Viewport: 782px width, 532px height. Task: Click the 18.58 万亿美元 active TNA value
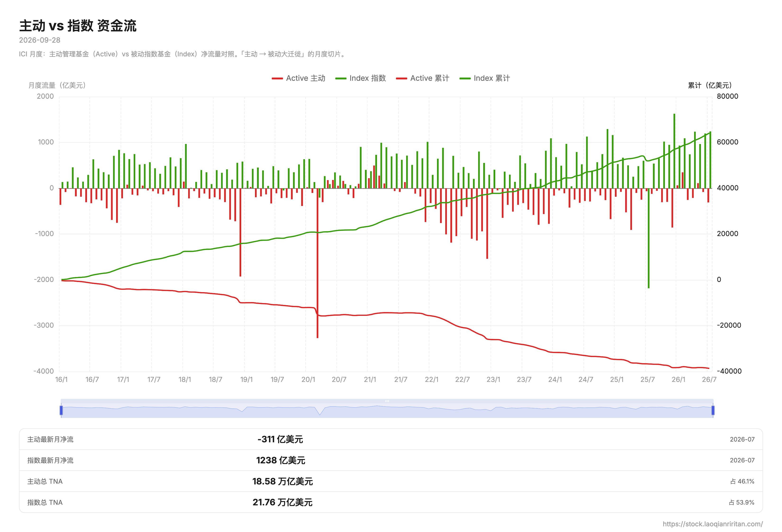pos(282,481)
